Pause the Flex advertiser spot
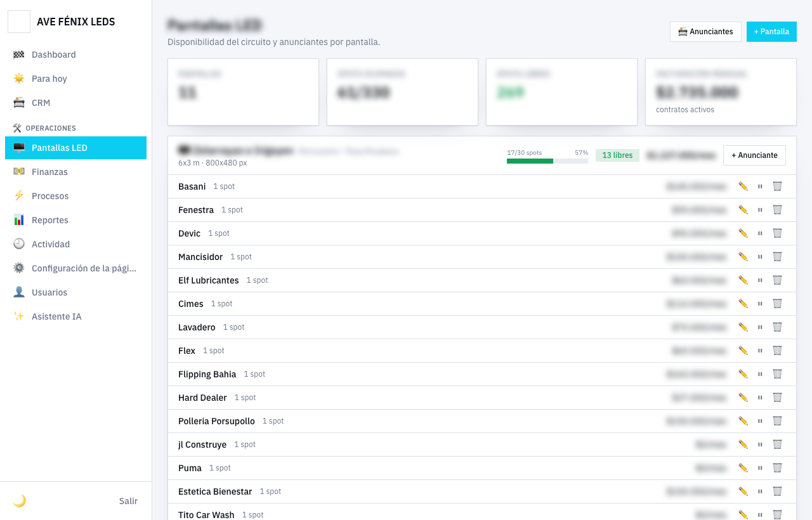The height and width of the screenshot is (520, 812). point(760,351)
